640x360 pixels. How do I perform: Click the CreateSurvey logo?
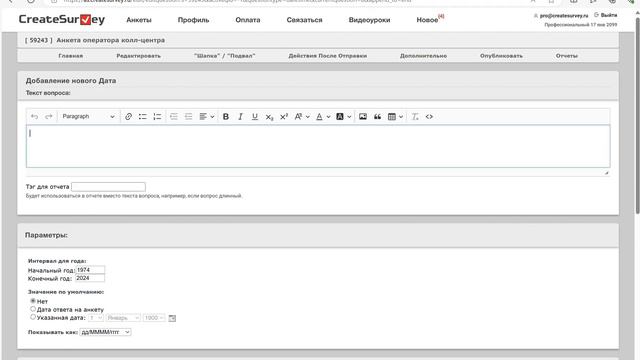pos(62,19)
